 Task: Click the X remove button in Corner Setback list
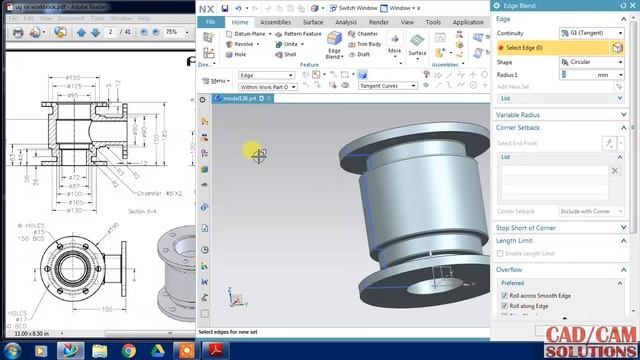coord(615,171)
